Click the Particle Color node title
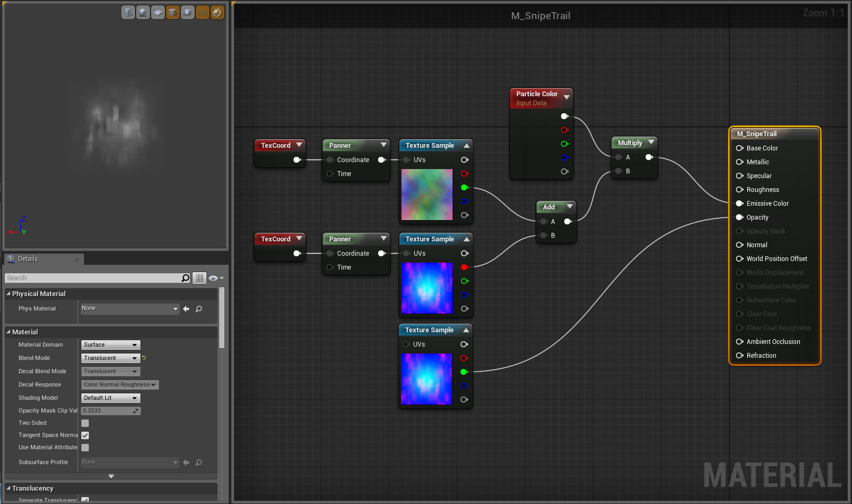This screenshot has width=852, height=504. [x=537, y=94]
